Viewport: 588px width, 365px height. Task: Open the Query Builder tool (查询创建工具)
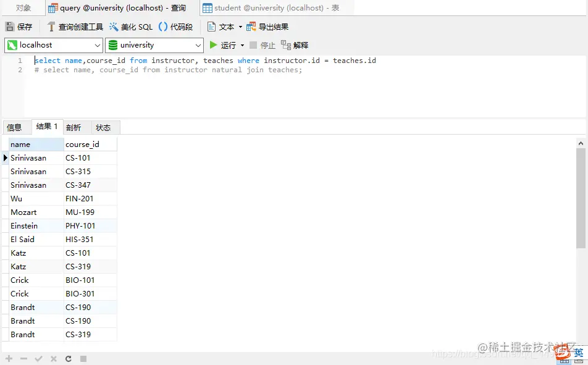pos(75,27)
